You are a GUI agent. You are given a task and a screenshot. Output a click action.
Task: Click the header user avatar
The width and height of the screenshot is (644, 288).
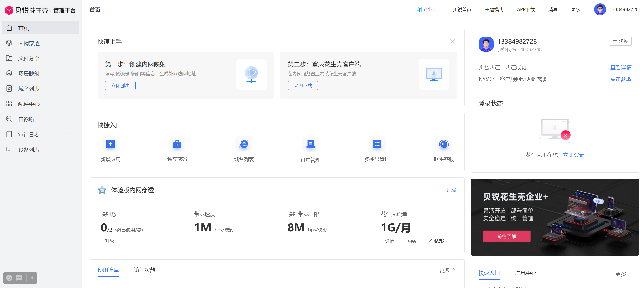pyautogui.click(x=600, y=10)
